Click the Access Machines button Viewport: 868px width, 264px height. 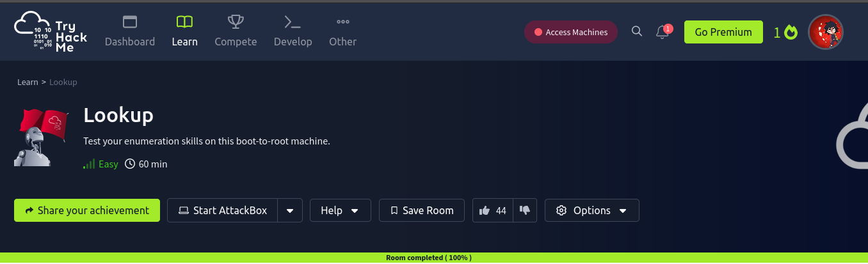point(571,32)
